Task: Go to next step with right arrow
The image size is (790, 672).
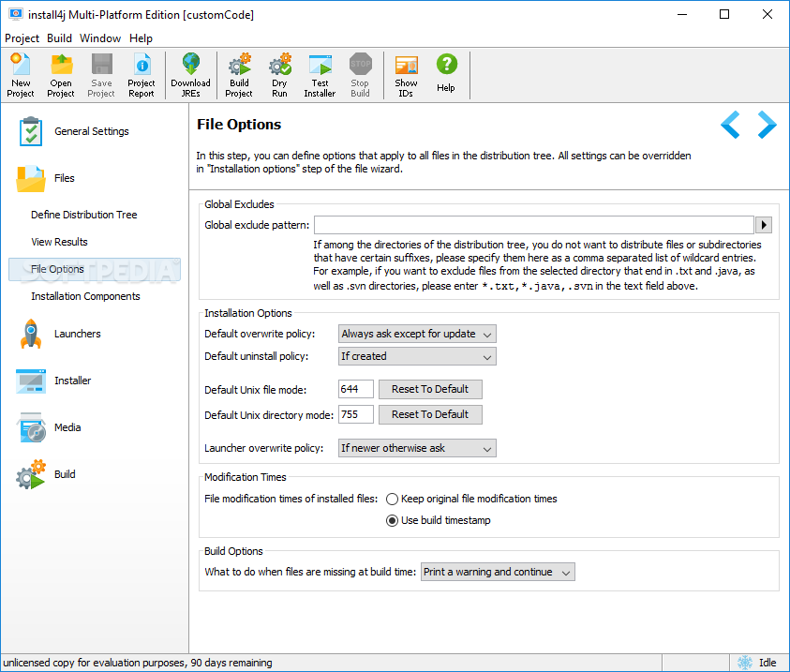Action: pyautogui.click(x=767, y=125)
